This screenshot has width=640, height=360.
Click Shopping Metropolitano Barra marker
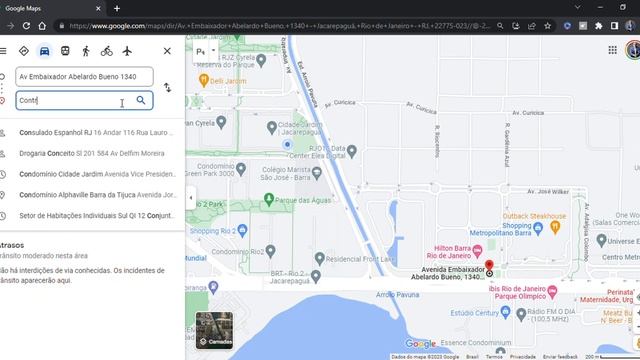coord(538,228)
